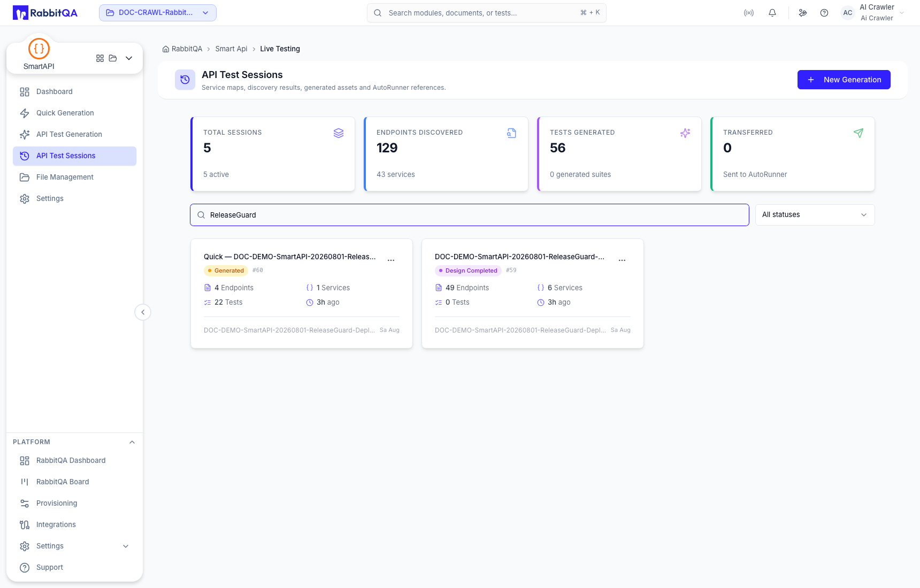Image resolution: width=920 pixels, height=588 pixels.
Task: Open more options for Quick DOC-DEMO session card
Action: [x=391, y=260]
